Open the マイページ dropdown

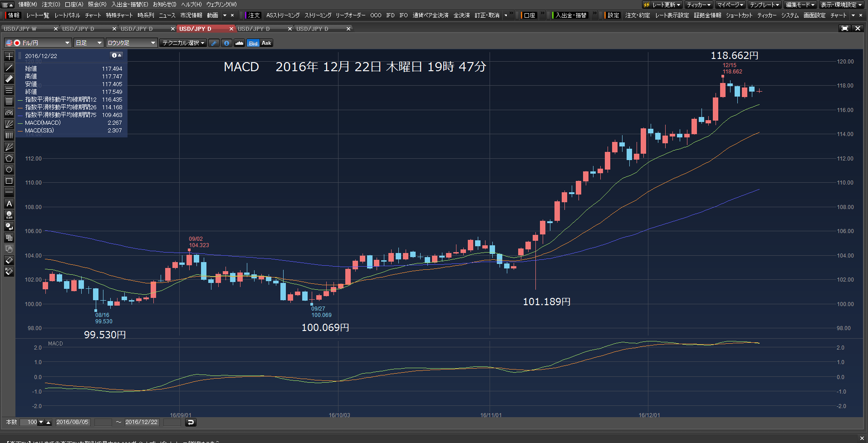730,5
